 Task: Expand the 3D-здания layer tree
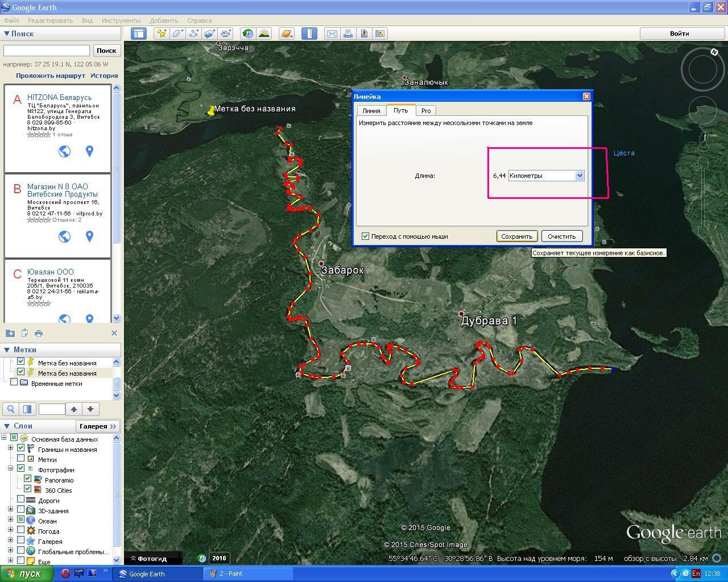tap(10, 510)
